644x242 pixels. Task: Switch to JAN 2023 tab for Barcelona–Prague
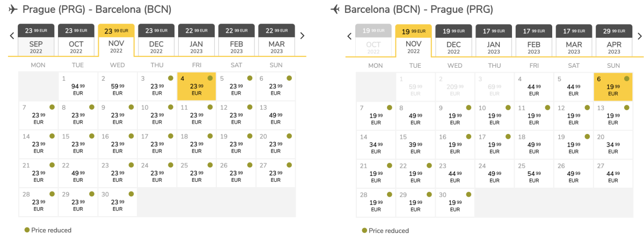click(494, 40)
